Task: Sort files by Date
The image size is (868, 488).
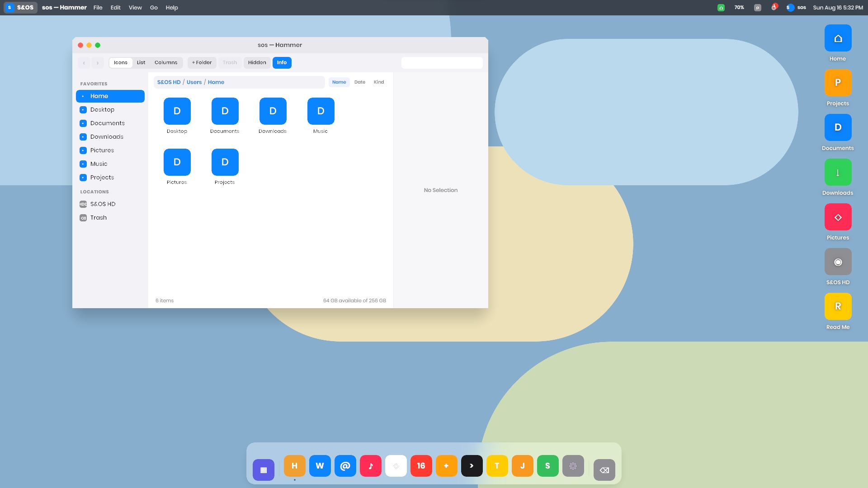Action: pyautogui.click(x=359, y=82)
